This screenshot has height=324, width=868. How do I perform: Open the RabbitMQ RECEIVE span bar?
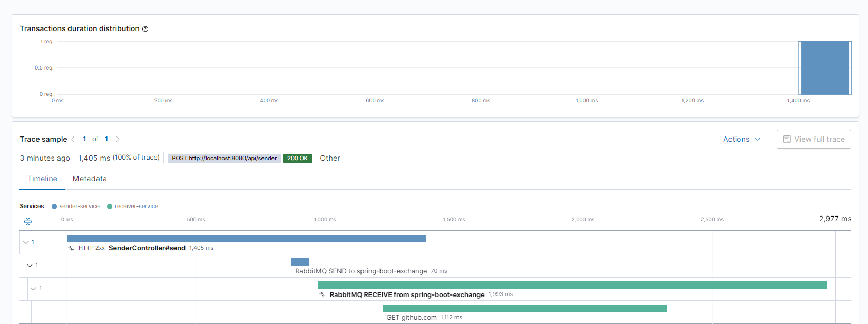573,285
